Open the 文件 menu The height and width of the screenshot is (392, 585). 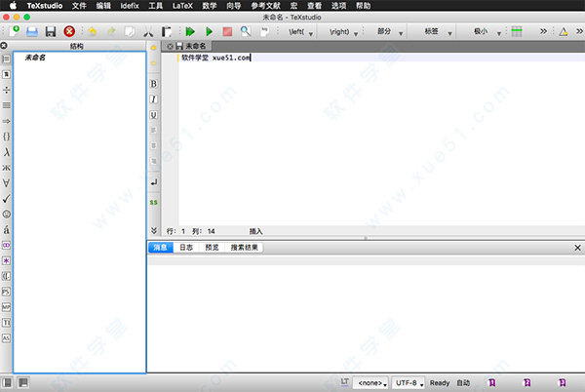(79, 6)
